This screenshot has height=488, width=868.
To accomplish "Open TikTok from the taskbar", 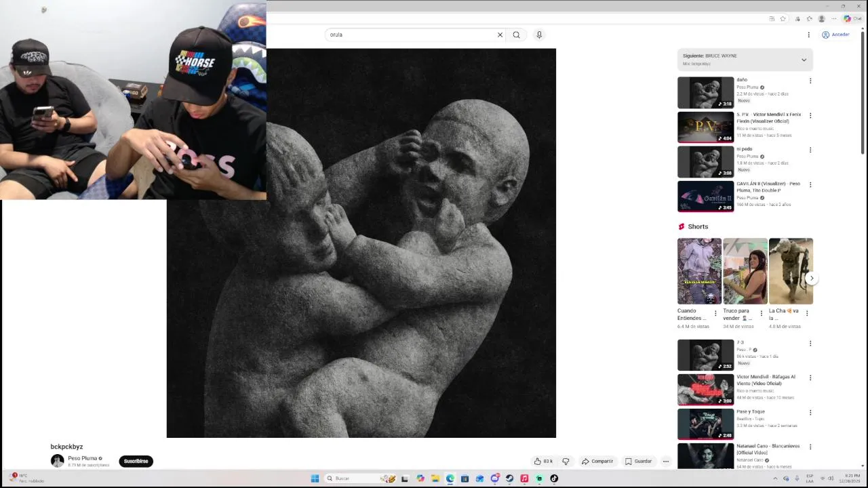I will [554, 479].
